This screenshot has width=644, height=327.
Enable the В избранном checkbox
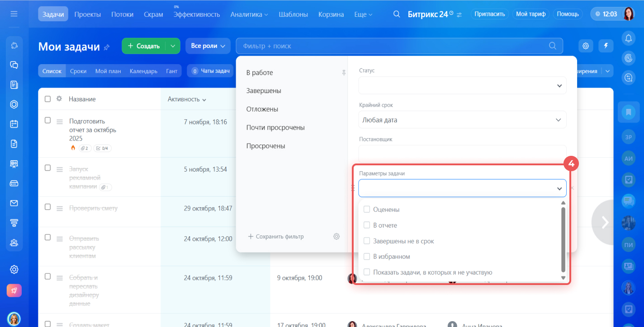click(367, 257)
